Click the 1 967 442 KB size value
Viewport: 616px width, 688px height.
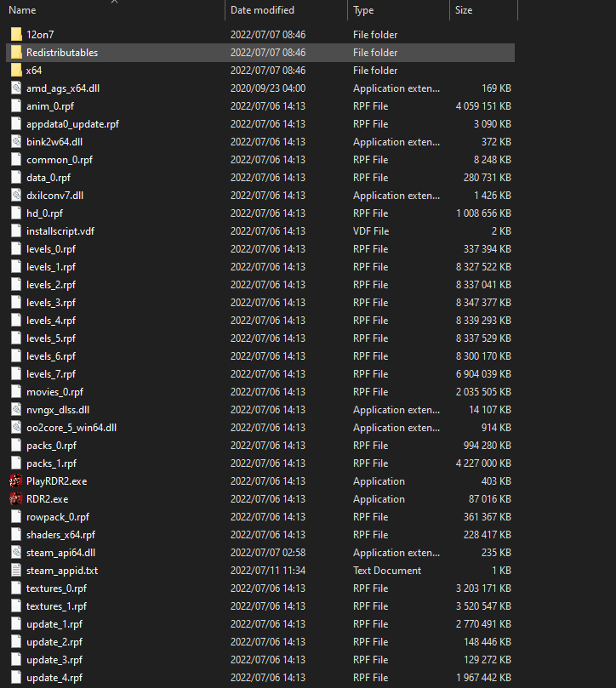pyautogui.click(x=483, y=678)
